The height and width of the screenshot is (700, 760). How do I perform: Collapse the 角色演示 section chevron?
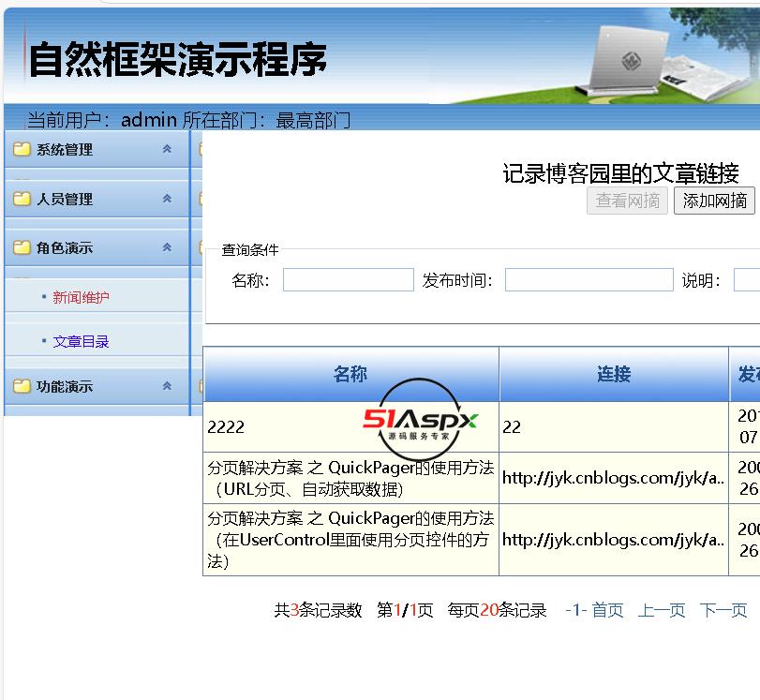167,247
